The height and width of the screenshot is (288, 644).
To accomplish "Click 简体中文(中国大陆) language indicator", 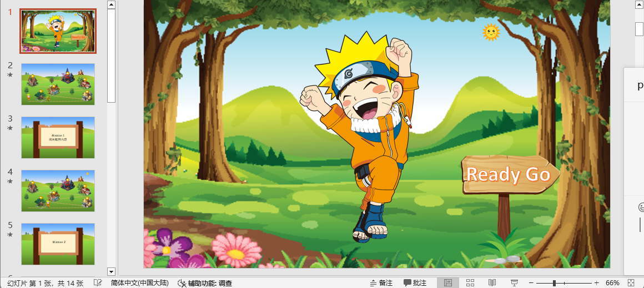I will pyautogui.click(x=139, y=283).
